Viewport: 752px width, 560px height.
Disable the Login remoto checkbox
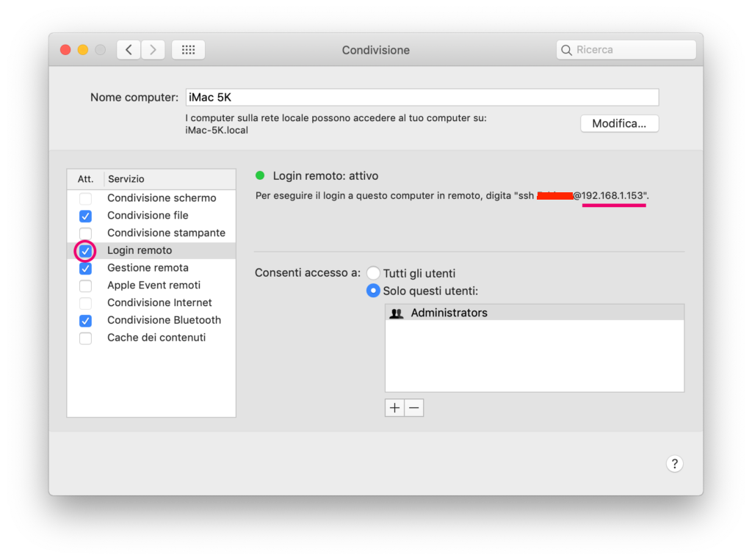click(86, 251)
